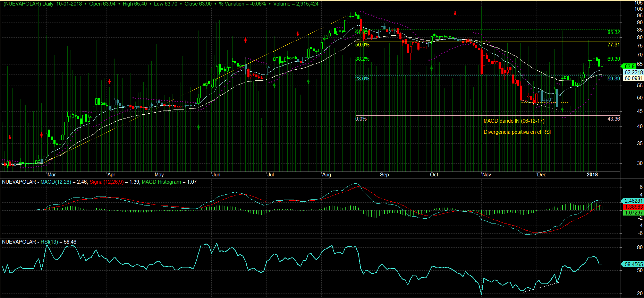Click the 60.0981 moving average tag
644x298 pixels.
(634, 78)
